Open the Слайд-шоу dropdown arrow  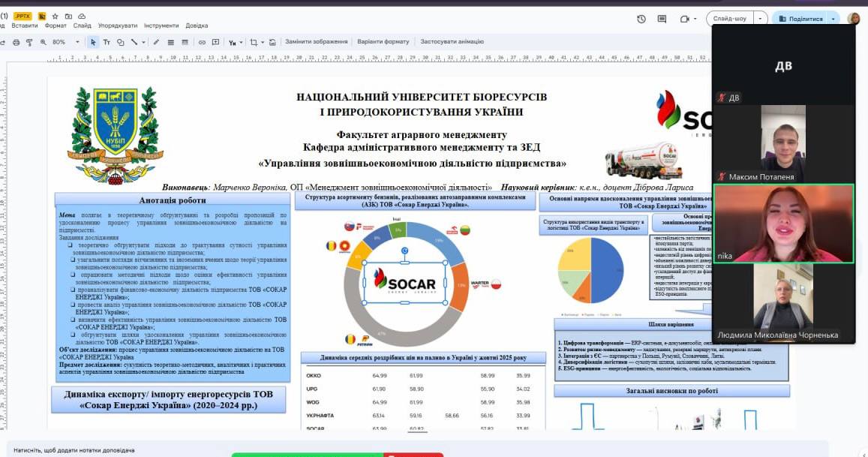pos(761,19)
